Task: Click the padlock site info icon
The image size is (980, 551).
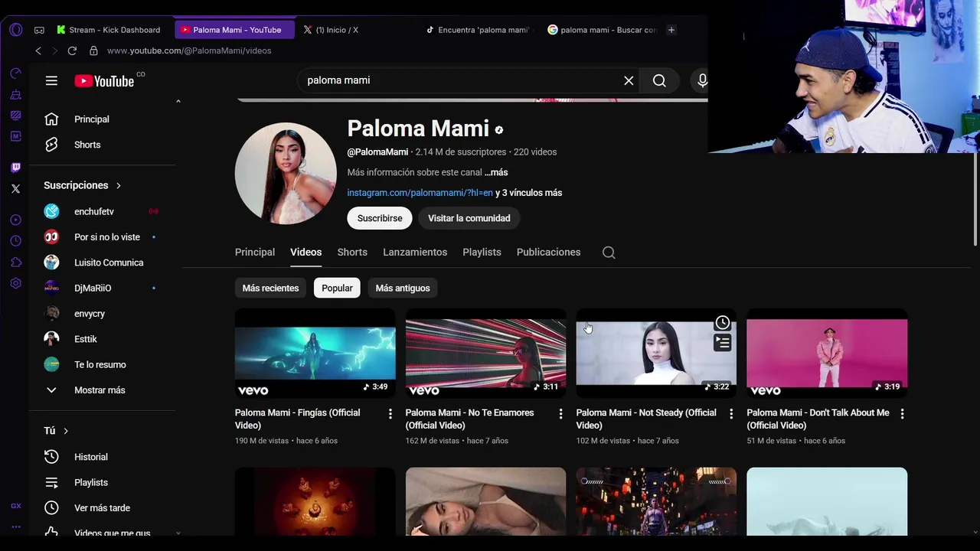Action: (93, 51)
